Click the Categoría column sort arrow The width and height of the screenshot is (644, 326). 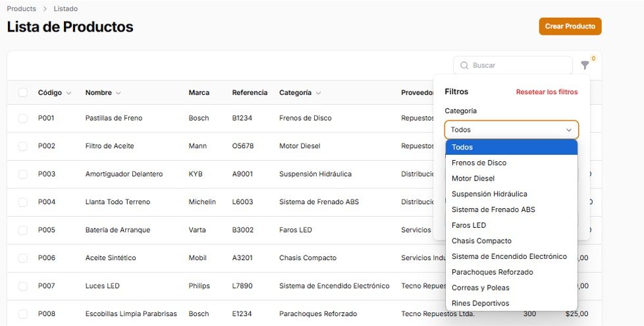coord(318,93)
